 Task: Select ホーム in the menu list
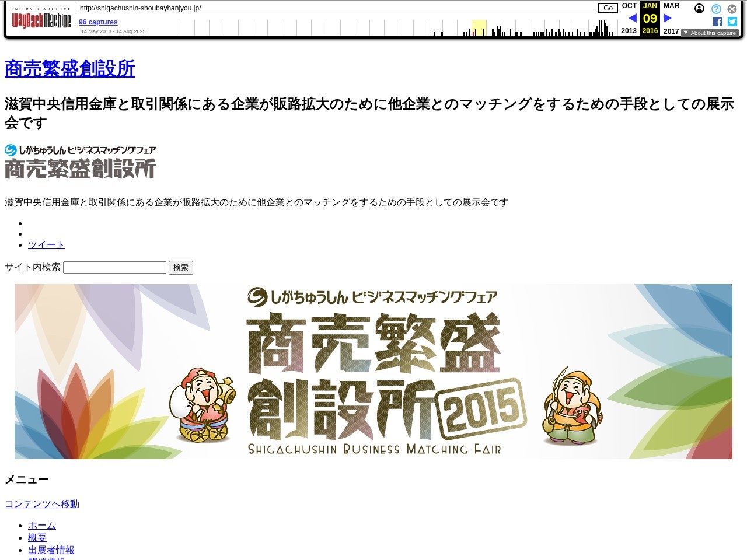(41, 526)
